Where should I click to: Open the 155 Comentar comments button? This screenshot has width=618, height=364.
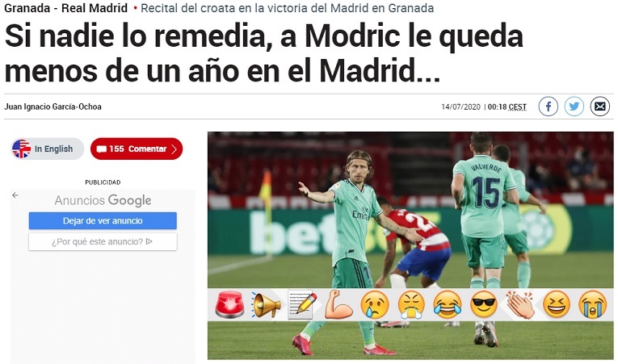point(137,149)
